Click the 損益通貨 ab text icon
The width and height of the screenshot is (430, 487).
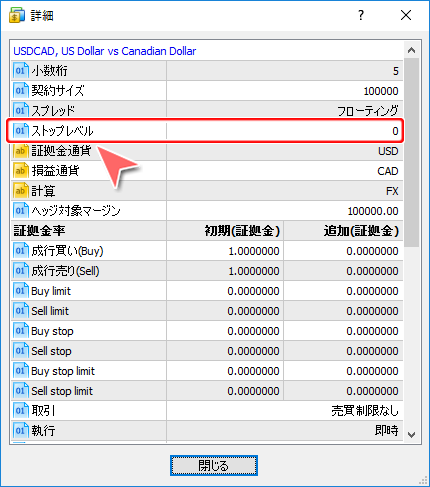[21, 171]
